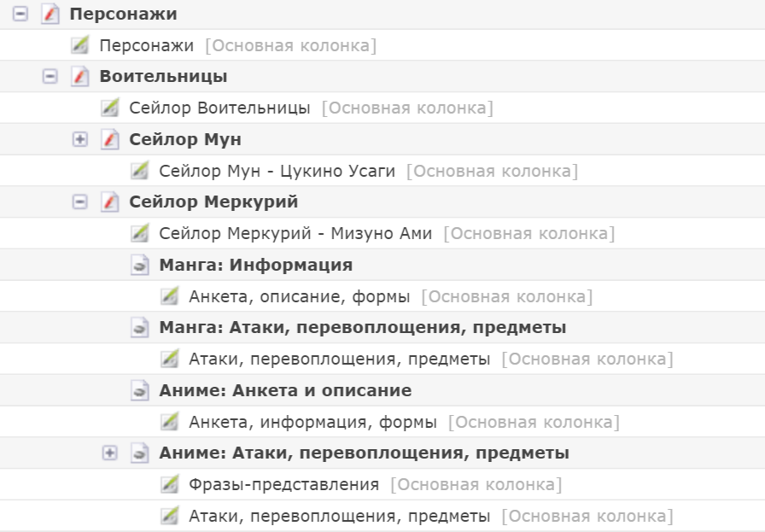Viewport: 765px width, 532px height.
Task: Select Манга: Атаки, перевоплощения, предметы page
Action: (362, 327)
